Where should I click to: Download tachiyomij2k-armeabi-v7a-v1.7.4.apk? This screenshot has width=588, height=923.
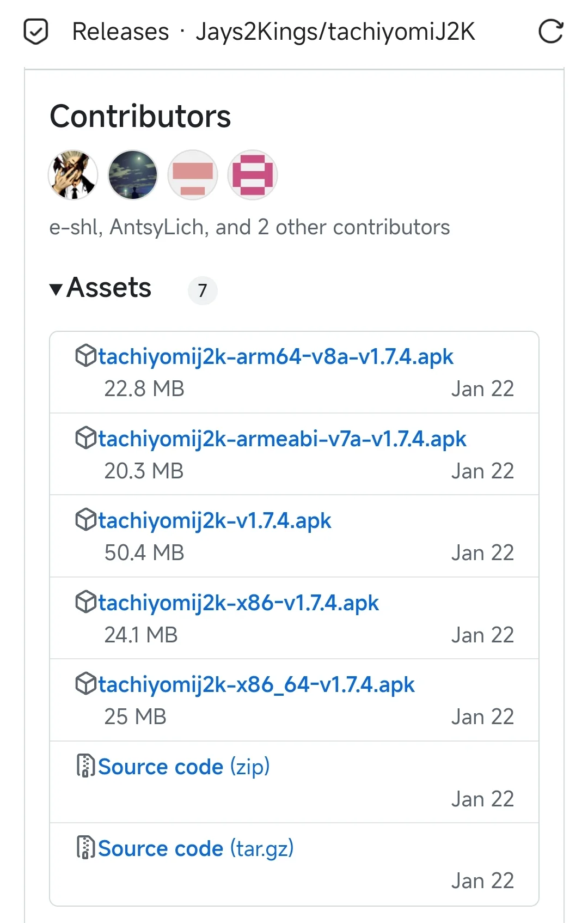pos(282,439)
